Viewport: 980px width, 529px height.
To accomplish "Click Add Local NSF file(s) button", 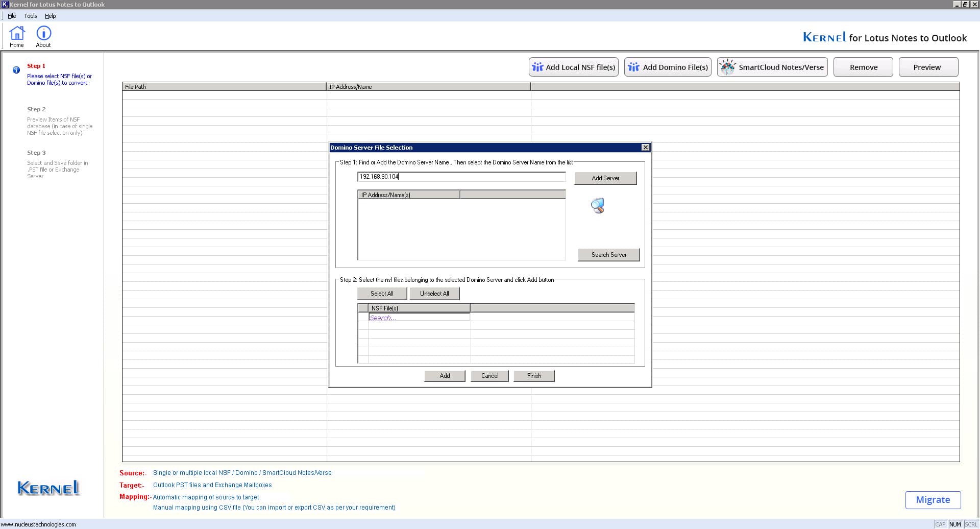I will pyautogui.click(x=574, y=67).
